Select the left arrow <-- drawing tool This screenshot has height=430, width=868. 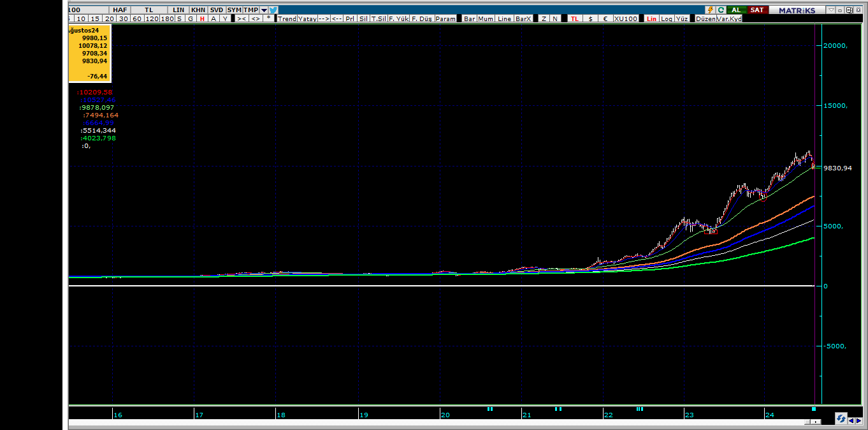click(337, 19)
